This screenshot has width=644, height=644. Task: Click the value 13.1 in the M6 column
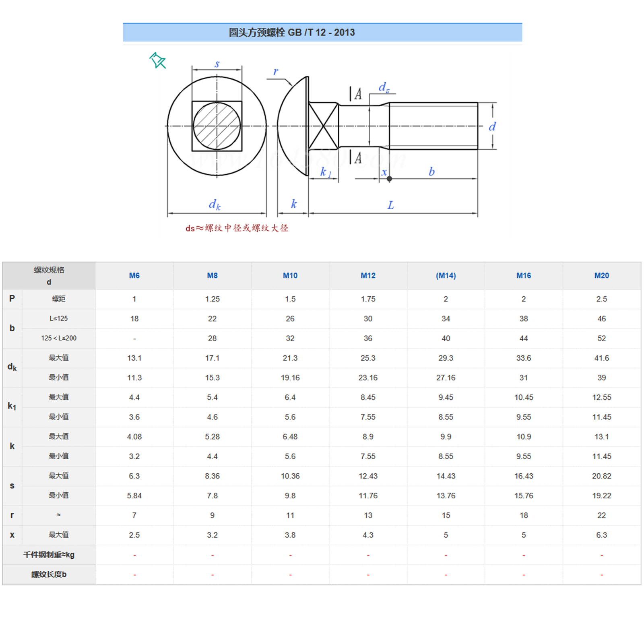(134, 358)
